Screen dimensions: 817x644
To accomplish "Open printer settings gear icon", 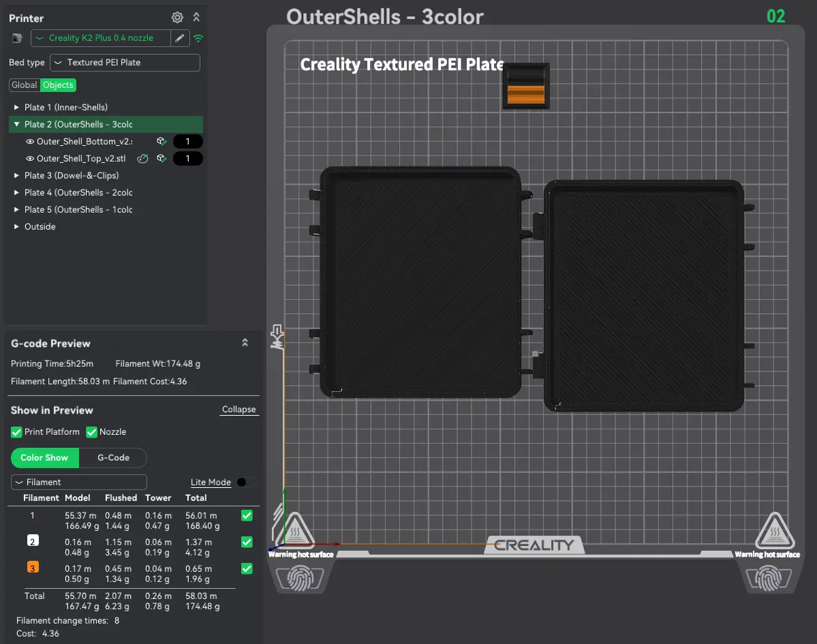I will 177,18.
